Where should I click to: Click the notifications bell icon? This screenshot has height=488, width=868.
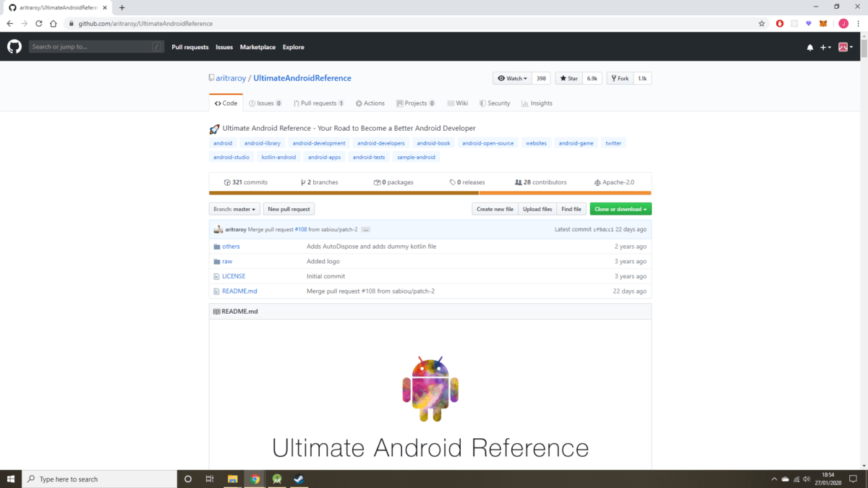(809, 46)
